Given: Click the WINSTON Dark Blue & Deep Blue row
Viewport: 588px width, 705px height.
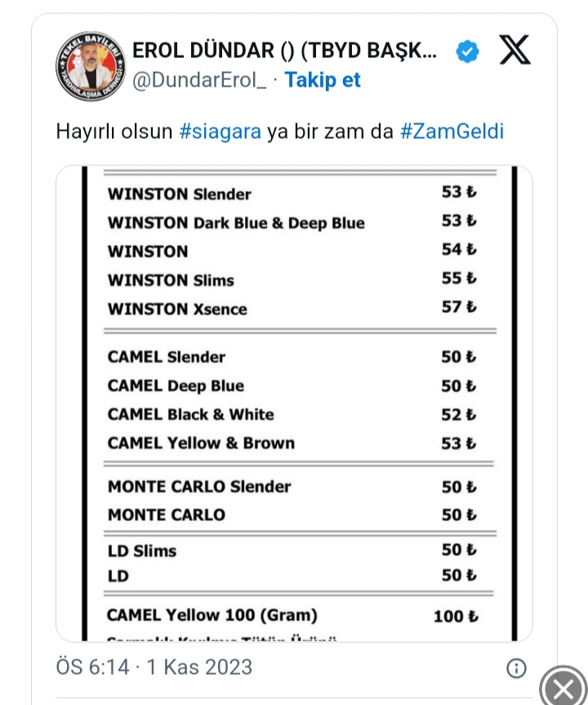Looking at the screenshot, I should (292, 222).
